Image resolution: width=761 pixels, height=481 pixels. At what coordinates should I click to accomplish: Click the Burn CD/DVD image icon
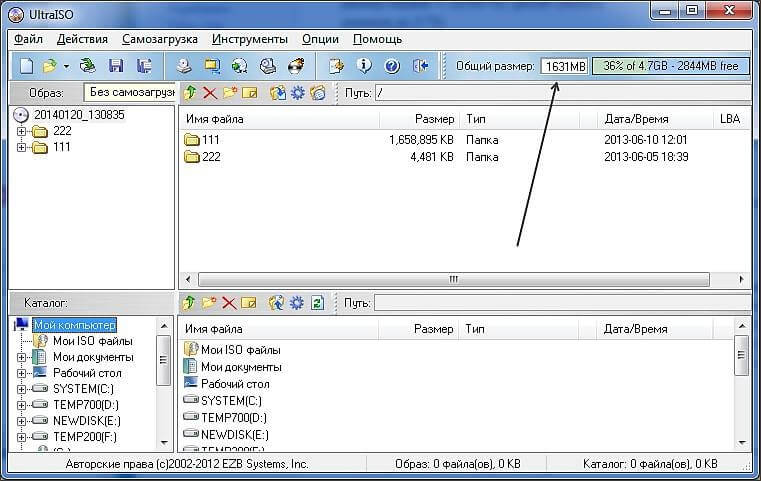tap(296, 66)
